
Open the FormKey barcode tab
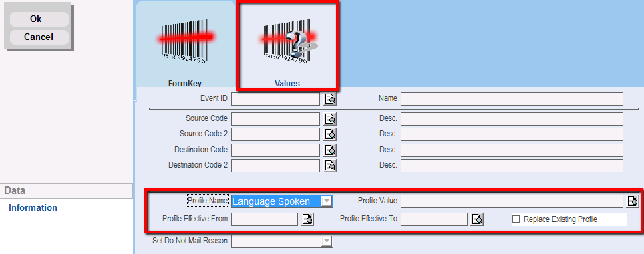(x=185, y=44)
